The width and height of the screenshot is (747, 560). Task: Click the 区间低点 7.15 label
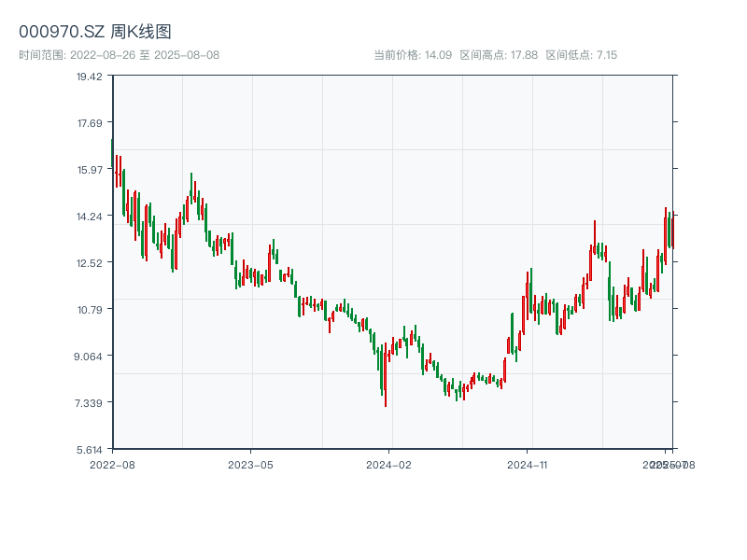point(581,55)
